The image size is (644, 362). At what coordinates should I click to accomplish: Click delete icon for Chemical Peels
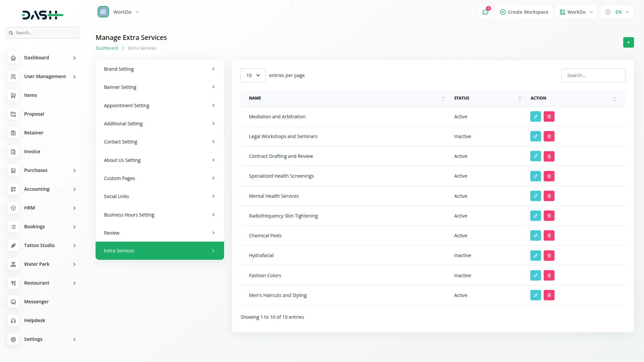(549, 236)
